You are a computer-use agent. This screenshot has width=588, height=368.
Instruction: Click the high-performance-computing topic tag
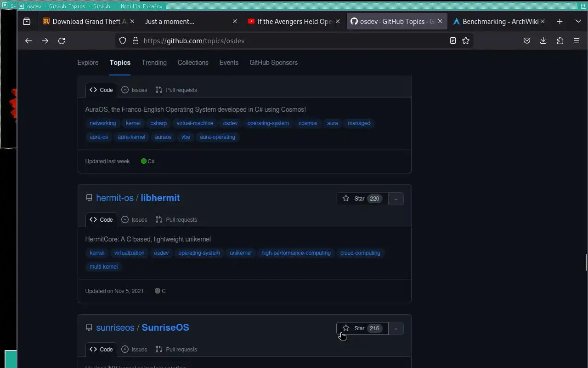[296, 253]
